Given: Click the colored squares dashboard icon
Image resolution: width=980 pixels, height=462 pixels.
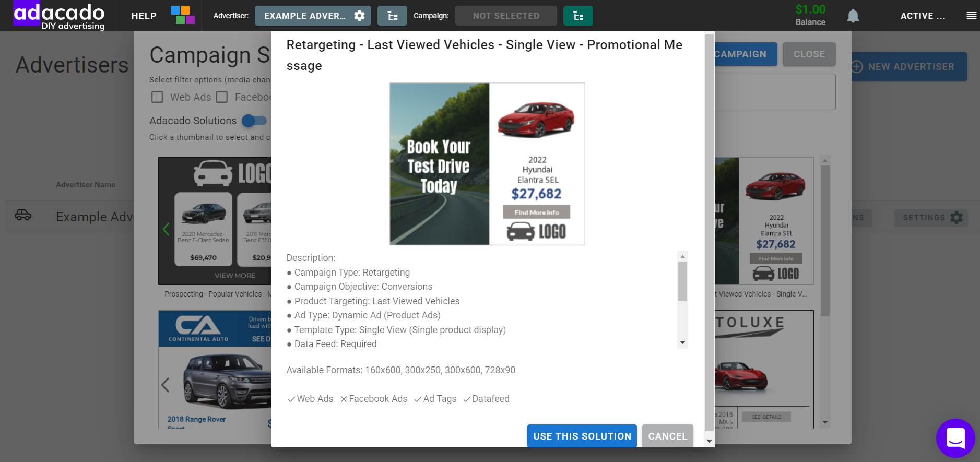Looking at the screenshot, I should point(183,15).
